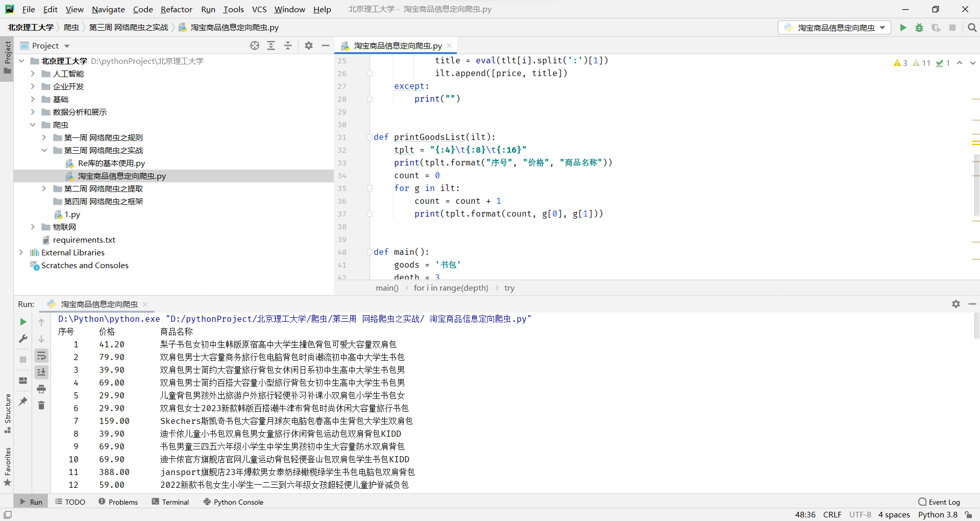This screenshot has height=521, width=980.
Task: Open requirements.txt in project tree
Action: 84,240
